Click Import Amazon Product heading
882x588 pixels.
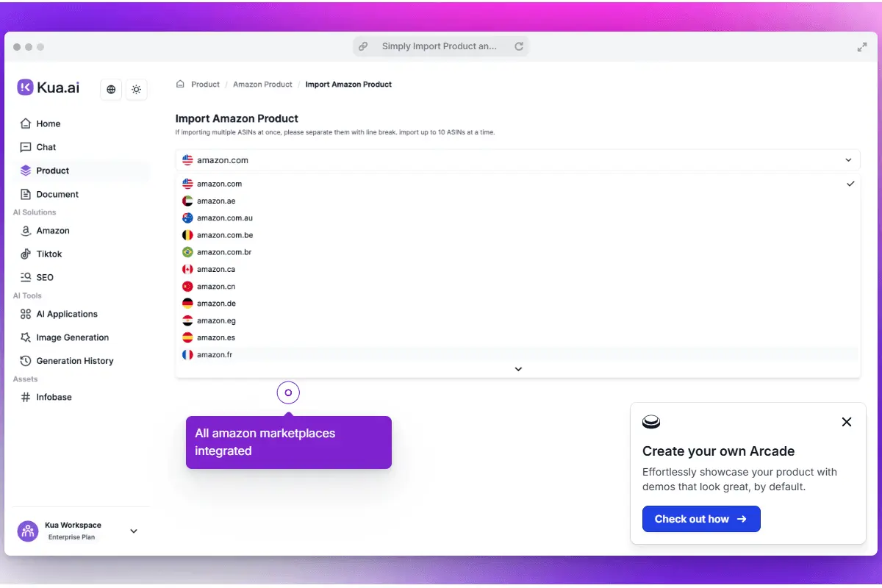coord(237,118)
